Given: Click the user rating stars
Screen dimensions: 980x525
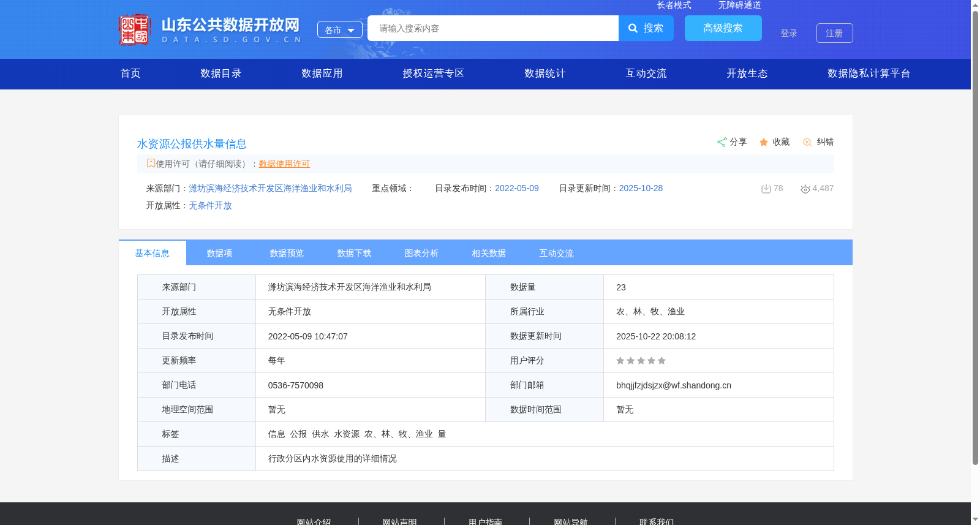Looking at the screenshot, I should point(641,361).
